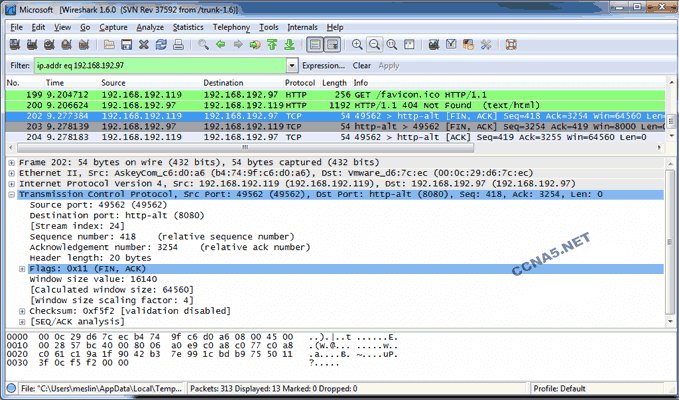Screen dimensions: 679x400
Task: Open a capture file folder icon
Action: click(x=109, y=45)
